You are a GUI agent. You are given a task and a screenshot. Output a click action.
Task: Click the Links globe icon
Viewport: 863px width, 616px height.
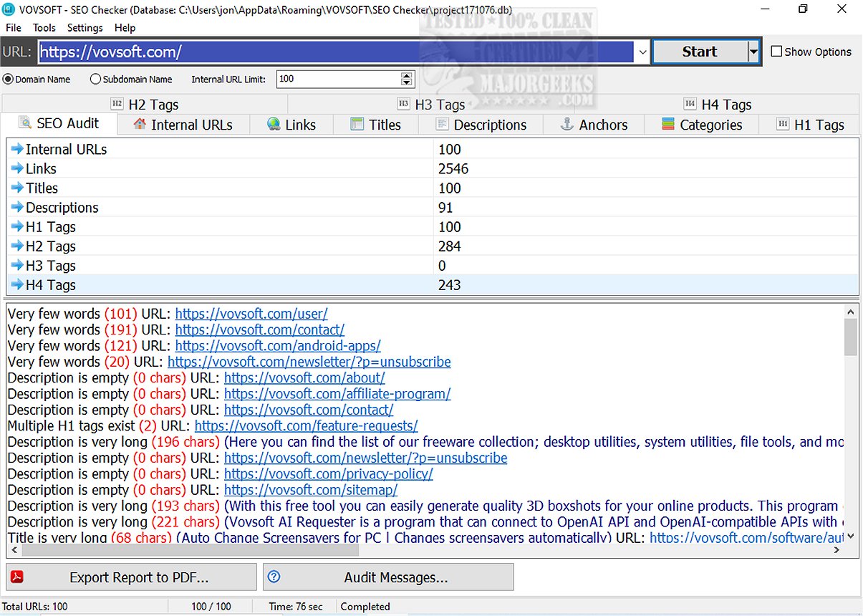274,124
